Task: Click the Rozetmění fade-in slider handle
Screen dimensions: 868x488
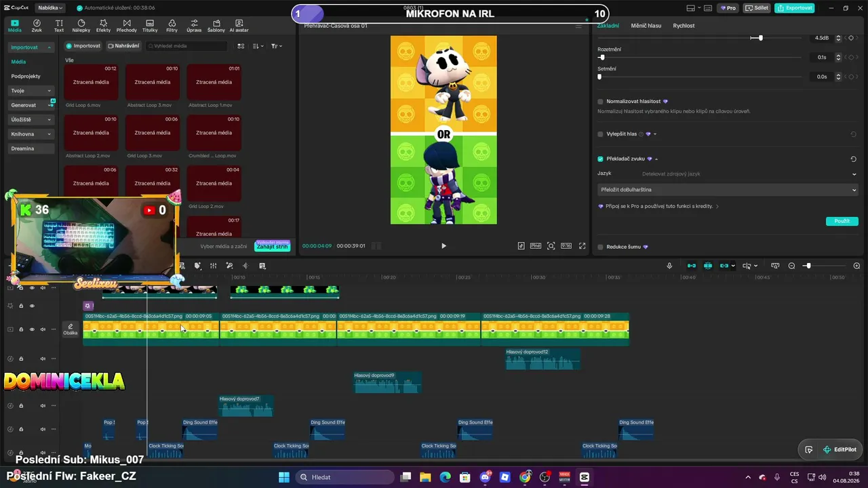Action: coord(602,58)
